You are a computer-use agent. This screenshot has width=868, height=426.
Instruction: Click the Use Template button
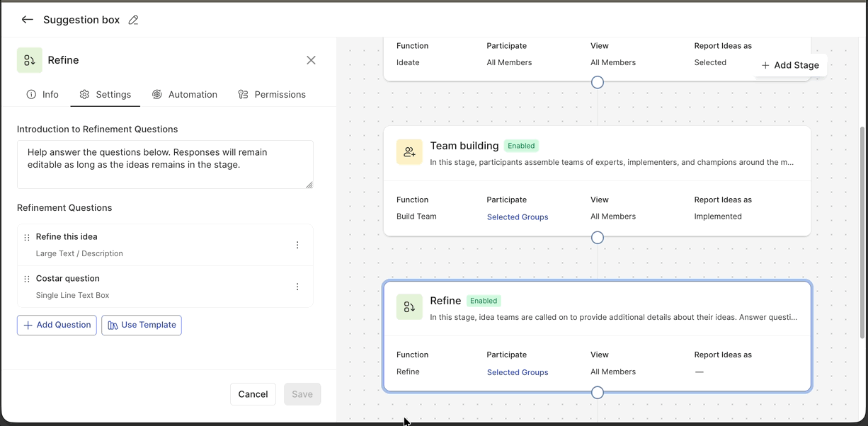point(142,325)
